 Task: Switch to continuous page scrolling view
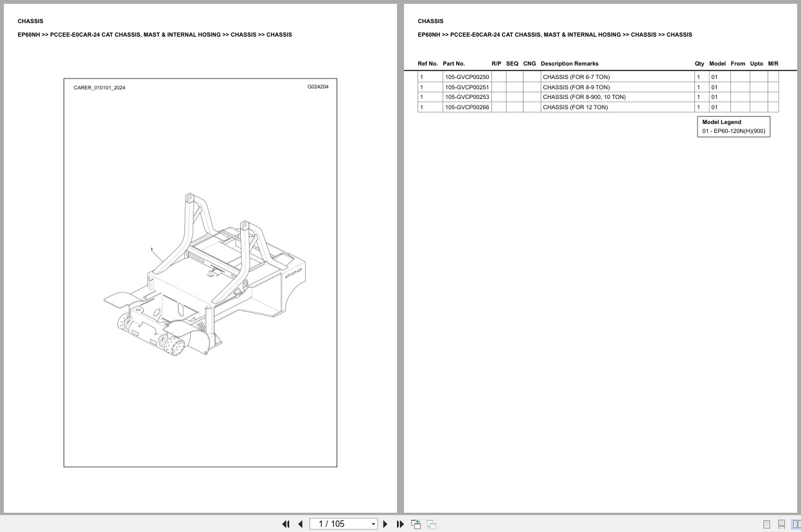coord(782,524)
